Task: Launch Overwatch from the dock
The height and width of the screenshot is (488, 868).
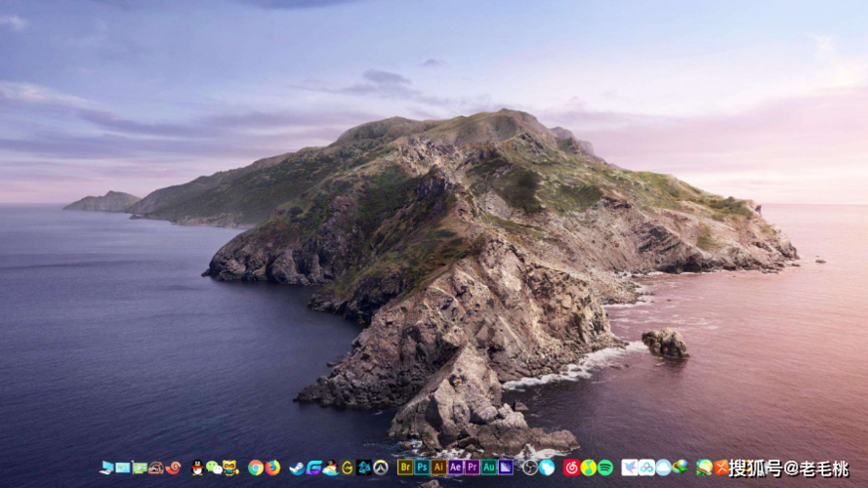Action: coord(381,468)
